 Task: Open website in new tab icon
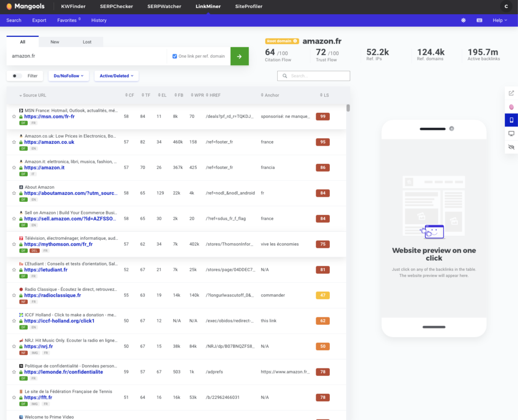tap(511, 93)
